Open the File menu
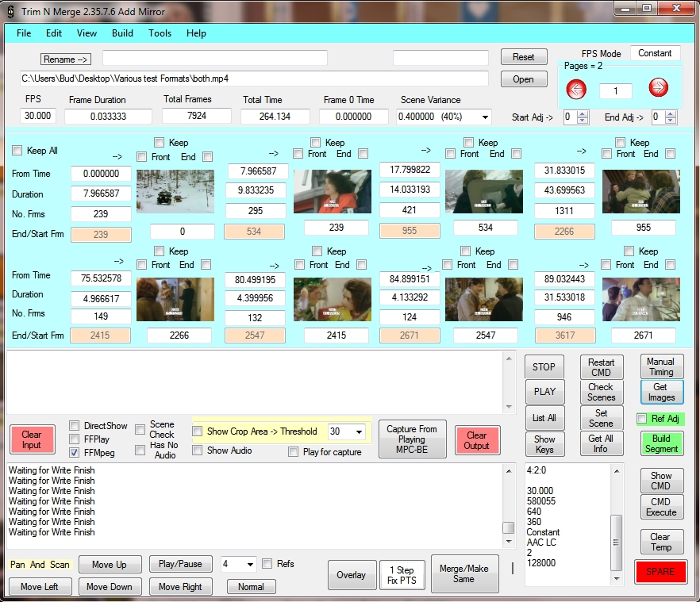Image resolution: width=700 pixels, height=602 pixels. point(24,33)
